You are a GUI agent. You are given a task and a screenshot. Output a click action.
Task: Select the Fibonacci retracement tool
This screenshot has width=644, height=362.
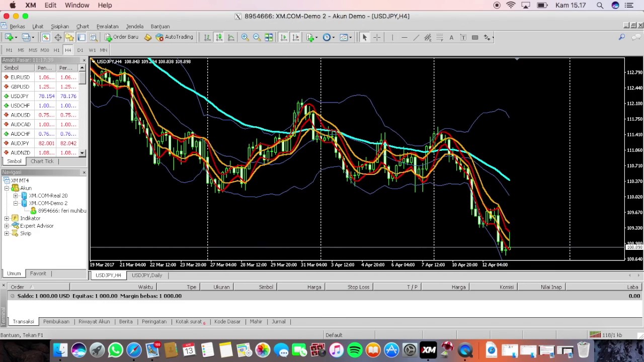(439, 37)
